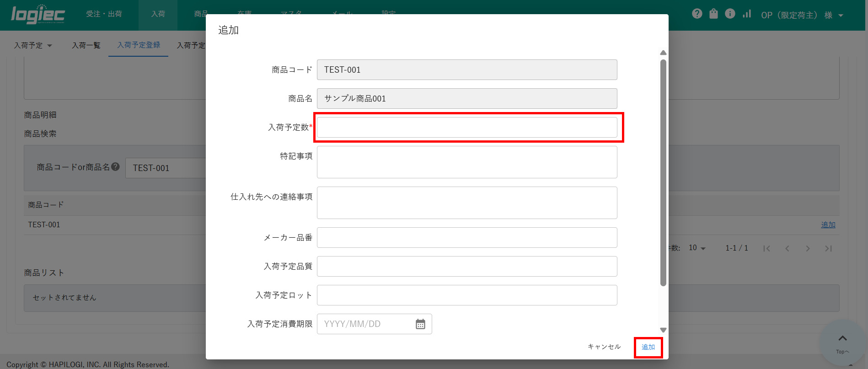
Task: Jump to first page arrow
Action: click(767, 248)
